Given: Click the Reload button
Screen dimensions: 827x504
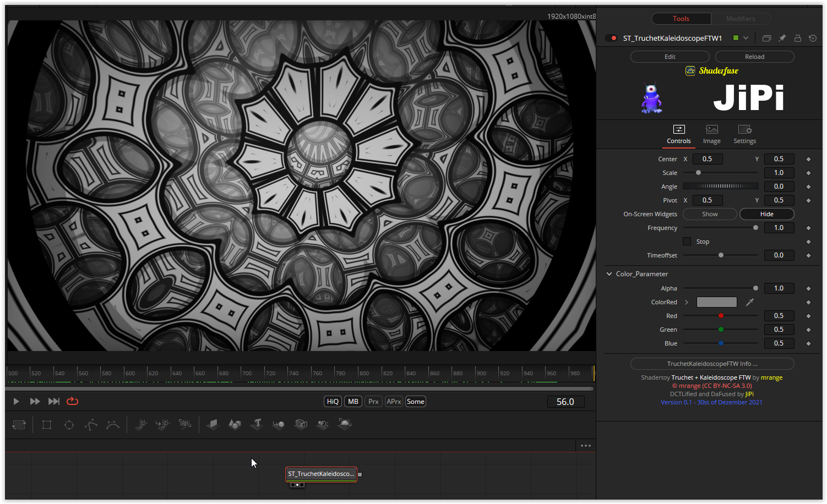Looking at the screenshot, I should pyautogui.click(x=755, y=57).
